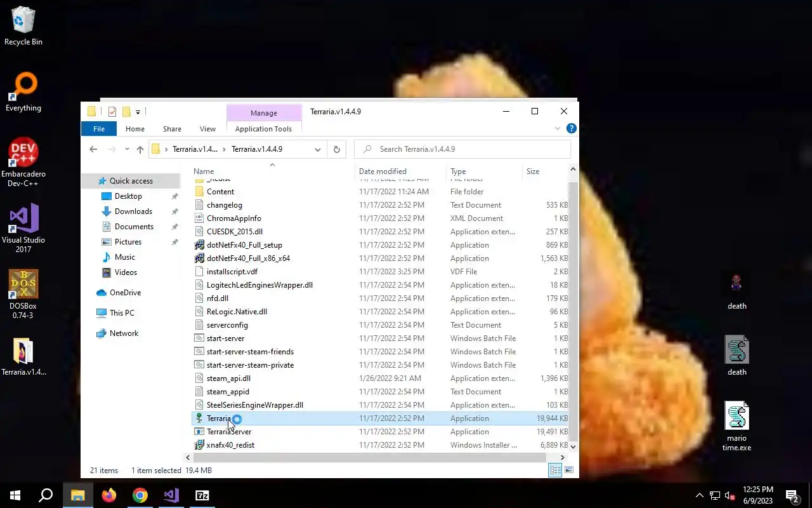This screenshot has width=812, height=508.
Task: Sort by the Name column header
Action: 272,171
